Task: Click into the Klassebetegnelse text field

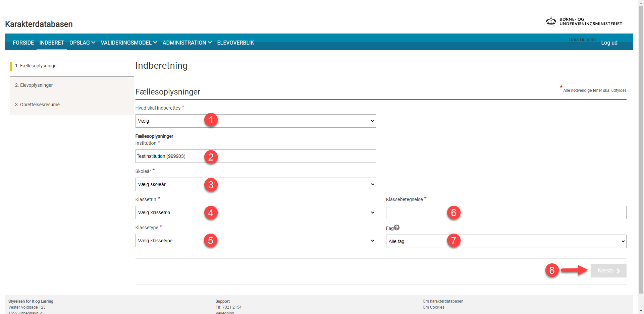Action: click(506, 212)
